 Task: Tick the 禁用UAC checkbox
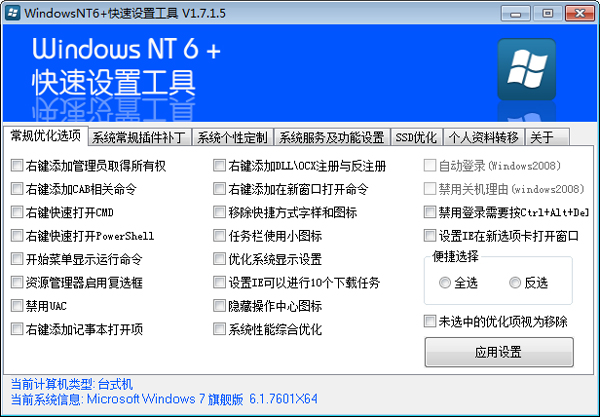17,306
